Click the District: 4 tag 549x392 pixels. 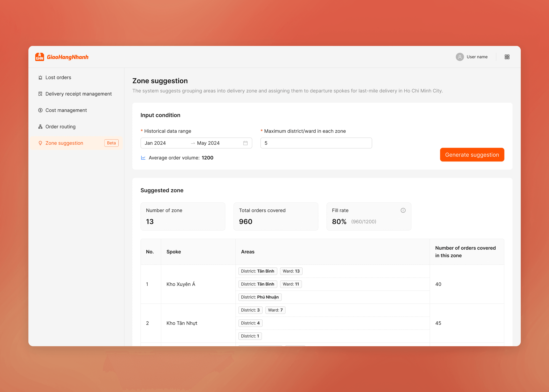click(x=250, y=323)
